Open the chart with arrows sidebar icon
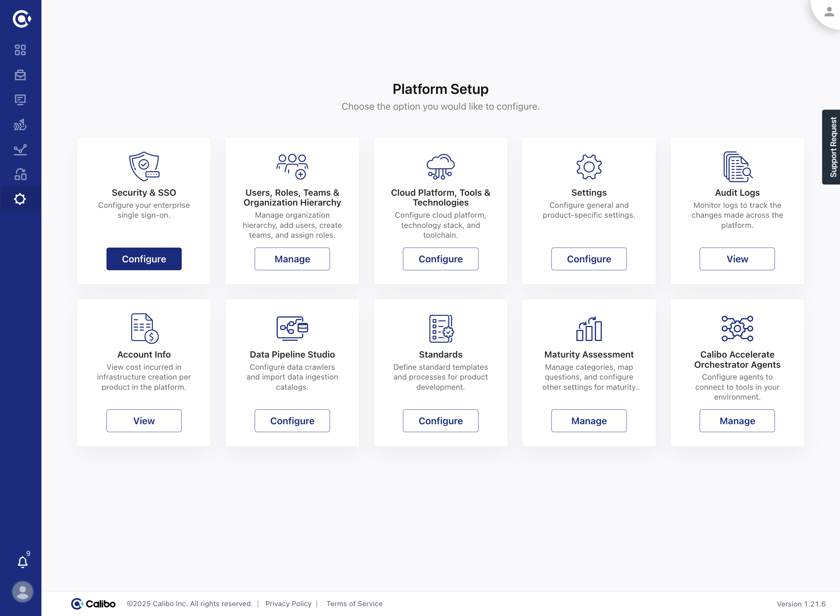The width and height of the screenshot is (840, 616). 20,124
